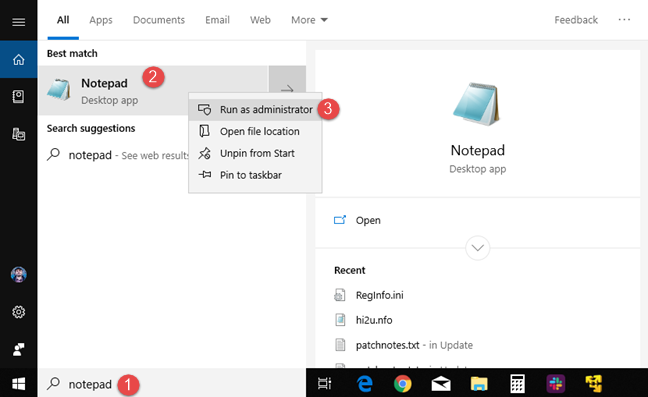
Task: Click the magnifier icon in the search box
Action: pyautogui.click(x=53, y=384)
